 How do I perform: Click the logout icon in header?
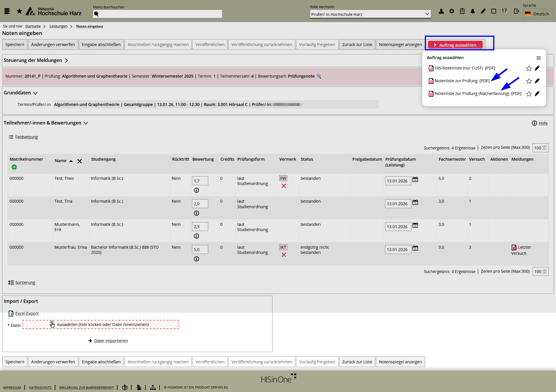tap(516, 11)
